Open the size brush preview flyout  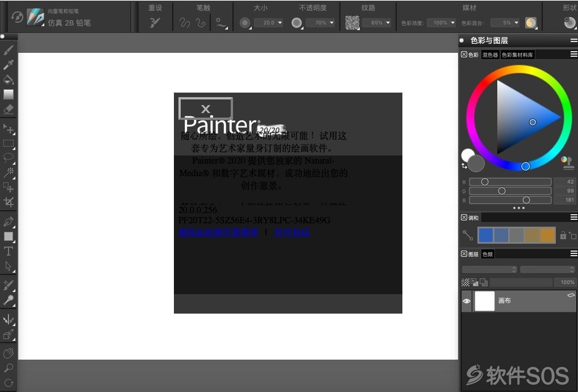click(x=245, y=23)
